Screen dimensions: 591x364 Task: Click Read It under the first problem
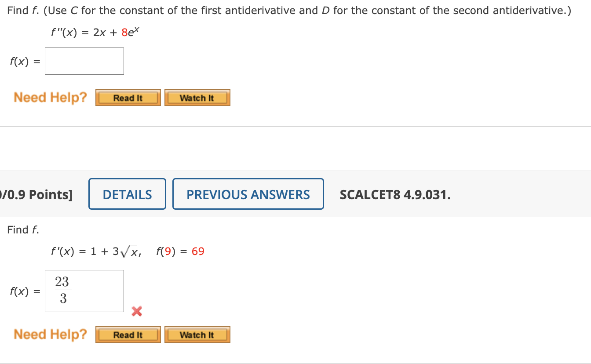tap(128, 98)
